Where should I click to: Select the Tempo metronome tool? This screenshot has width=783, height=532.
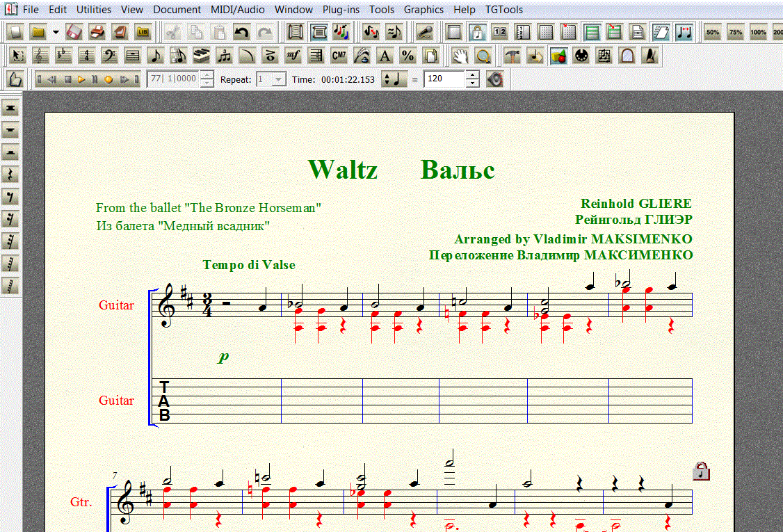[650, 56]
